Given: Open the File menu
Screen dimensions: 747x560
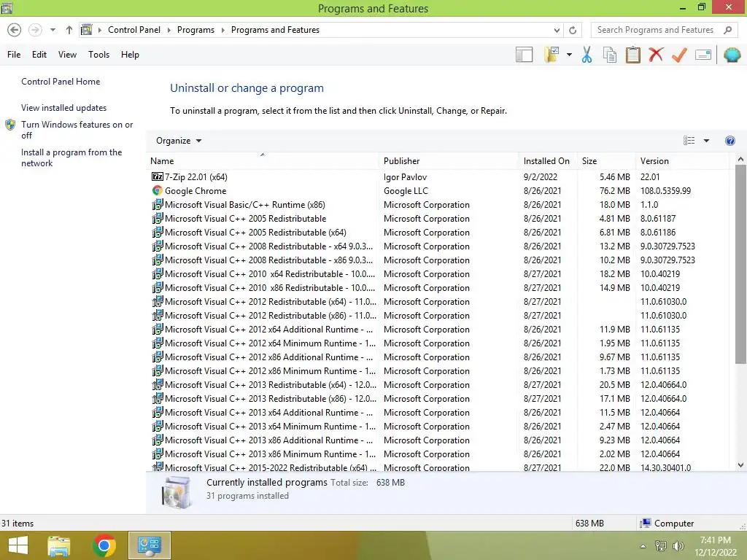Looking at the screenshot, I should pos(14,55).
